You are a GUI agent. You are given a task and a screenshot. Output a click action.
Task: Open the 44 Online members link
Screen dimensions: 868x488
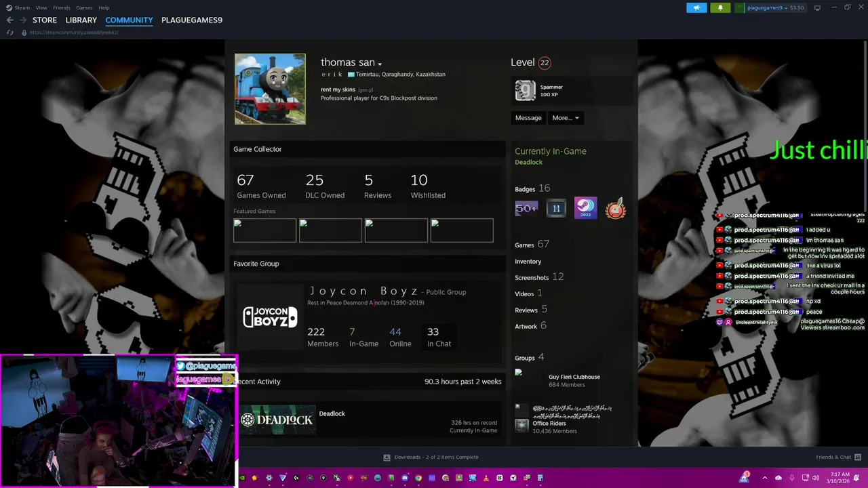click(x=400, y=337)
